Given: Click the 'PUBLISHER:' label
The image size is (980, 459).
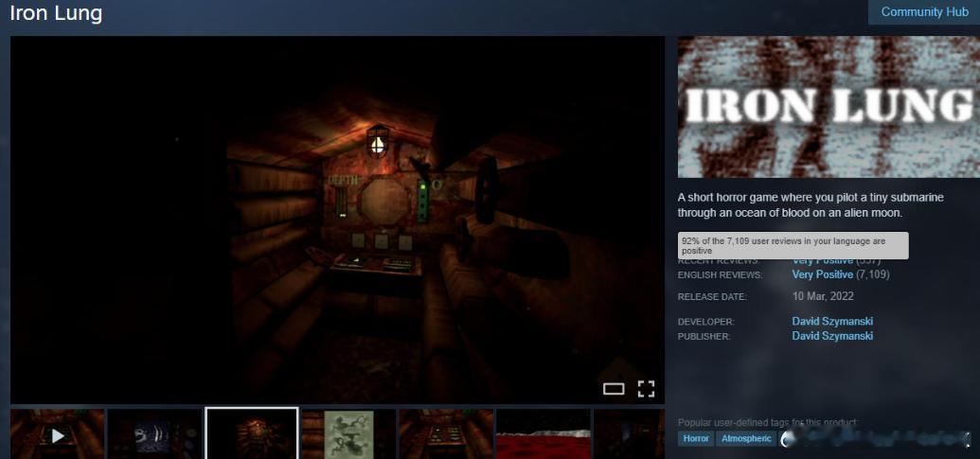Looking at the screenshot, I should (x=704, y=337).
